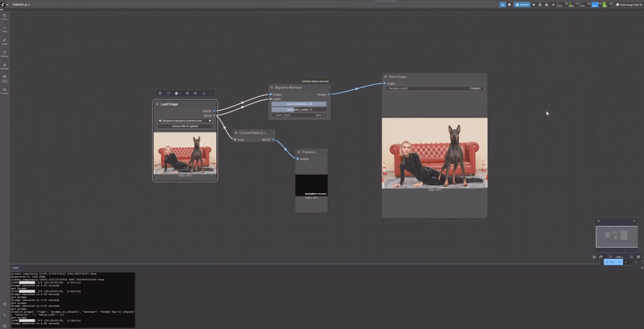644x329 pixels.
Task: Click the share arrow icon in top toolbar
Action: [553, 5]
